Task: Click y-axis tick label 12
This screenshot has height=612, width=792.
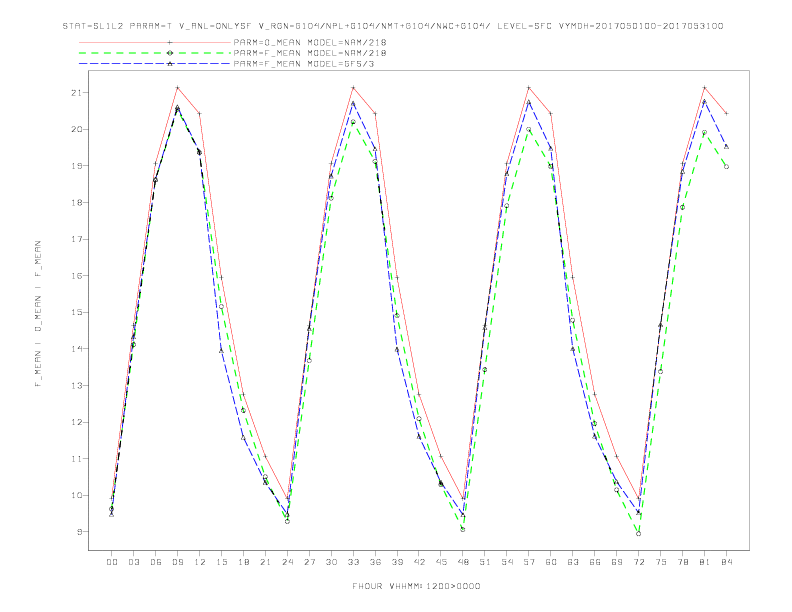Action: 76,422
